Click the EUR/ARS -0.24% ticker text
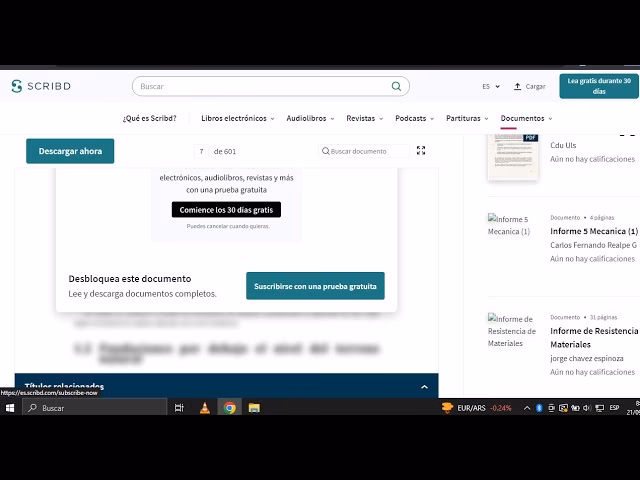Image resolution: width=640 pixels, height=480 pixels. tap(484, 408)
